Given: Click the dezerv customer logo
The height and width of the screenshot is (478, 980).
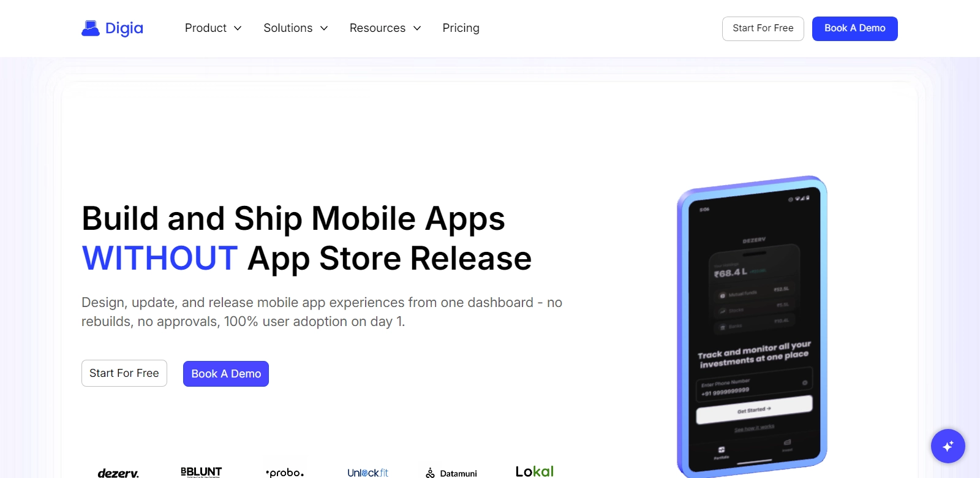Looking at the screenshot, I should pyautogui.click(x=118, y=472).
